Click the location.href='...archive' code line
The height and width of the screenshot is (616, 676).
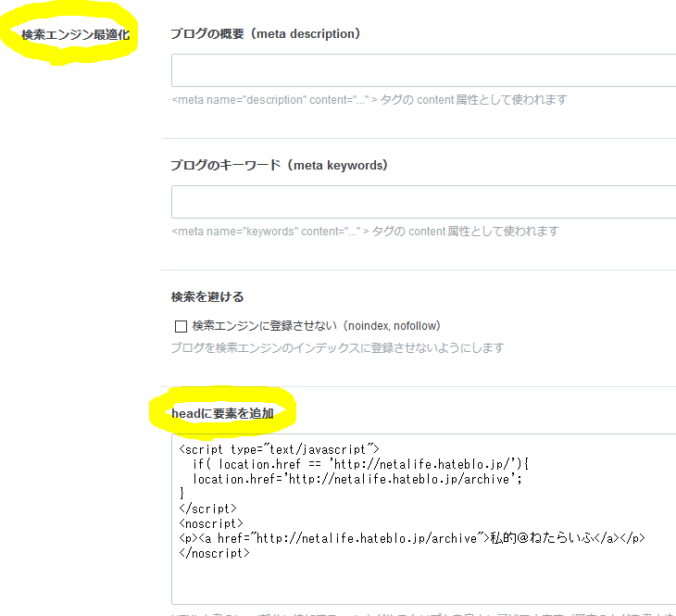[357, 479]
